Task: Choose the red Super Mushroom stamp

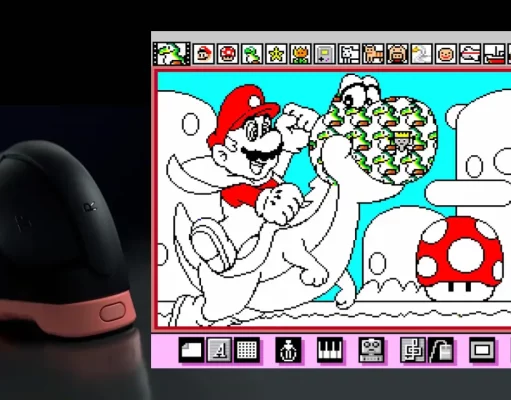Action: pyautogui.click(x=228, y=54)
